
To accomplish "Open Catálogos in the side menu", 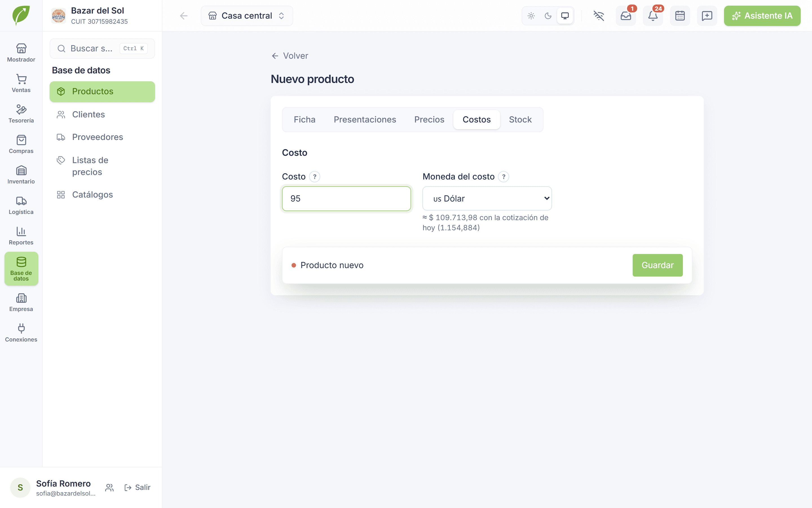I will point(102,194).
